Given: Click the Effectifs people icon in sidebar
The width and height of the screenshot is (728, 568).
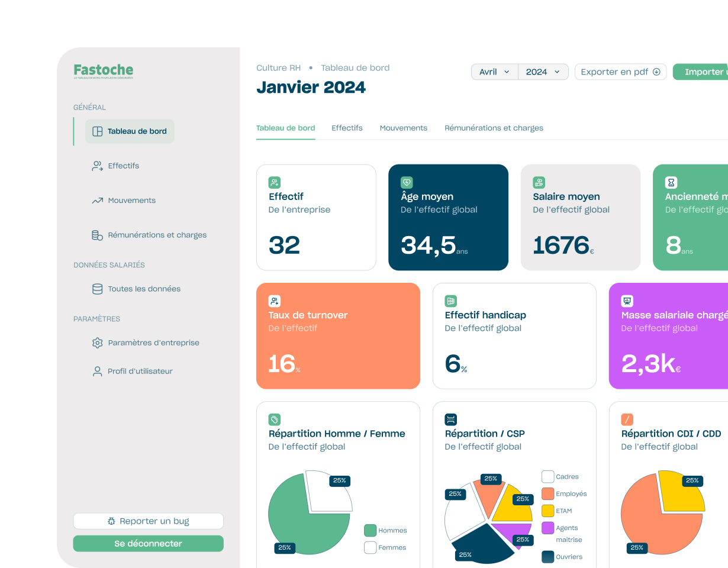Looking at the screenshot, I should [x=97, y=166].
